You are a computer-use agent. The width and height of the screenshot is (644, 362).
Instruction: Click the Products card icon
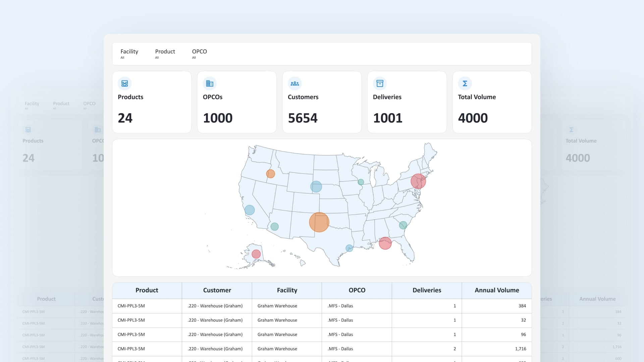tap(124, 83)
